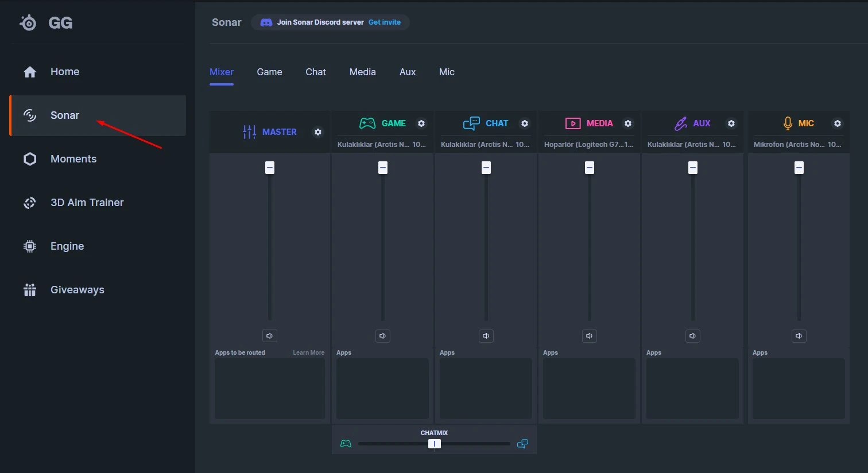Click the Master volume slider handle

point(270,168)
